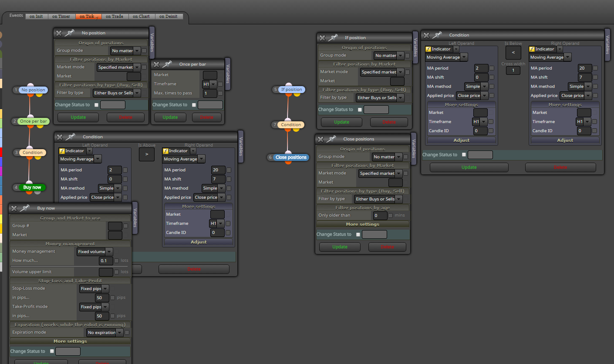Click Update in the Is Below Condition panel
Image resolution: width=614 pixels, height=364 pixels.
pos(469,167)
